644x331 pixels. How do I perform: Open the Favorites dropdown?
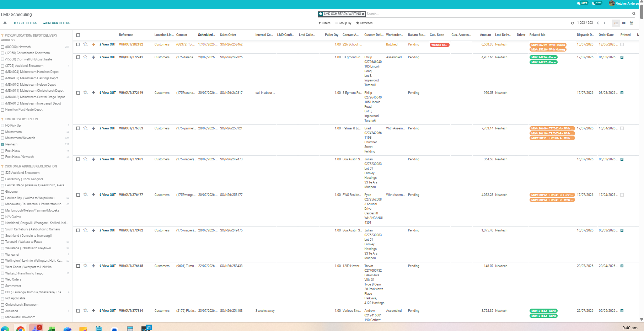pyautogui.click(x=364, y=23)
